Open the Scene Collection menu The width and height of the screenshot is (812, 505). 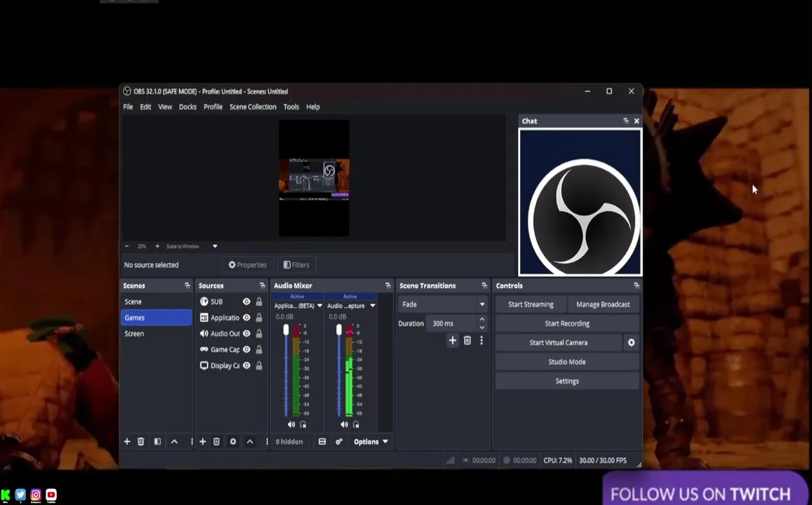point(253,107)
